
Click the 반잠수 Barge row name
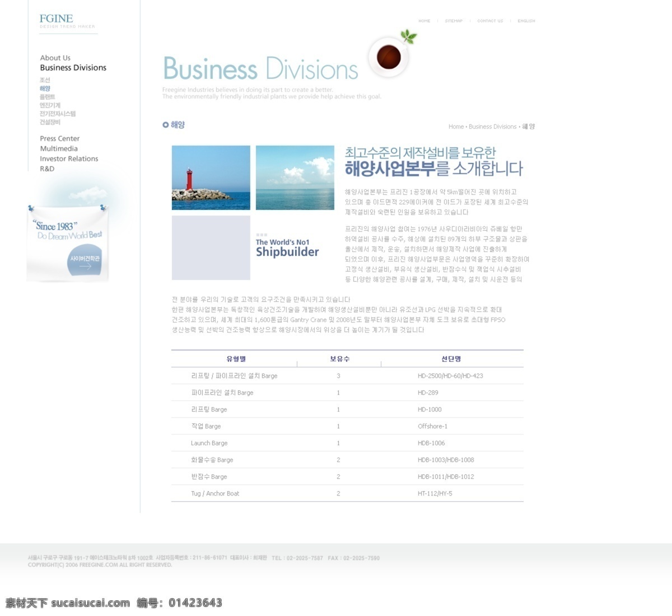209,477
